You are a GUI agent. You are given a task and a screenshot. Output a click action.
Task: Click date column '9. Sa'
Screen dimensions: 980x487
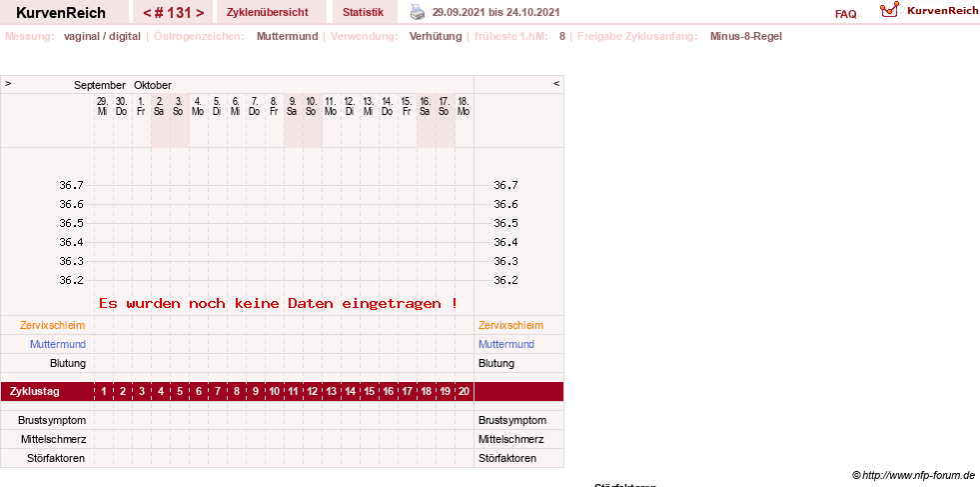click(x=292, y=106)
